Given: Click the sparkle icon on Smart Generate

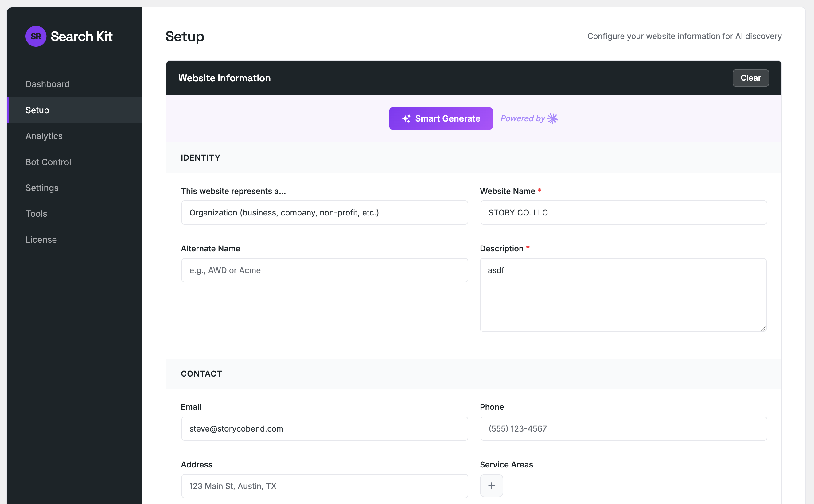Looking at the screenshot, I should point(406,118).
